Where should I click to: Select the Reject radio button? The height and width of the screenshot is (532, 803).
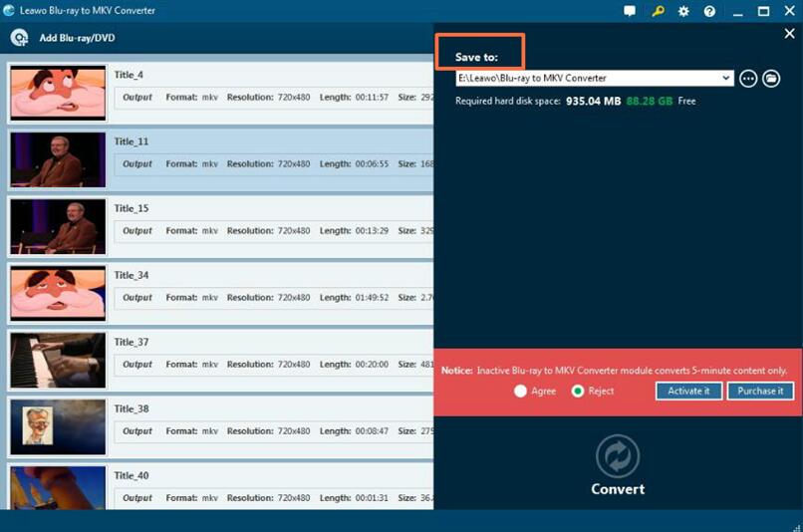tap(578, 391)
